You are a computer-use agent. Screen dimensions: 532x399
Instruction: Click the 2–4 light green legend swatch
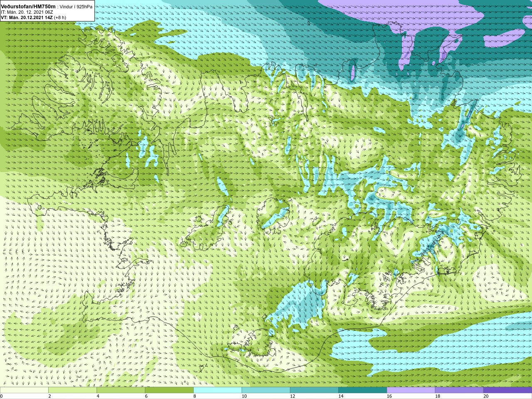(x=72, y=390)
